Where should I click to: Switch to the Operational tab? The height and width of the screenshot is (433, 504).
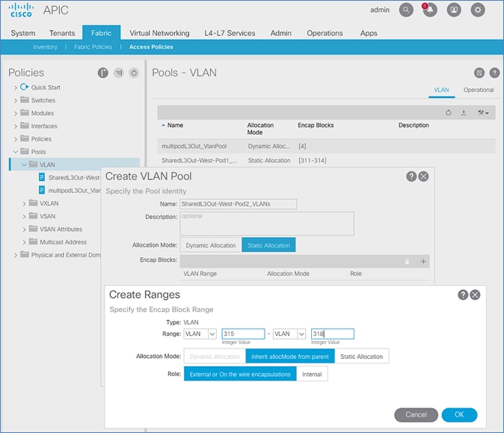479,90
